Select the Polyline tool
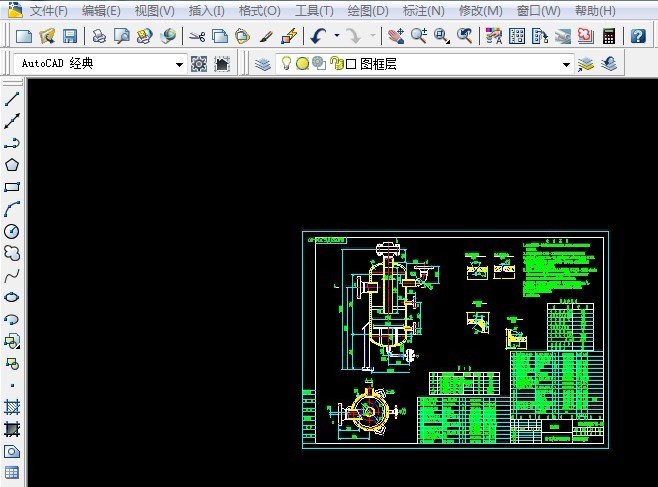658x487 pixels. pos(12,143)
